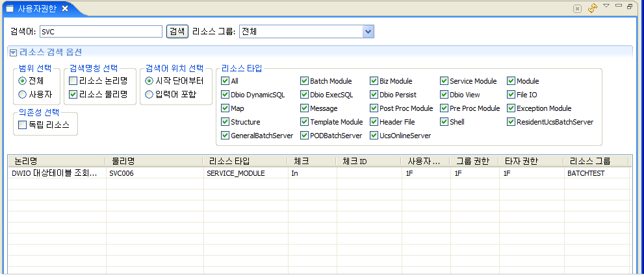Uncheck the All resource type checkbox
Viewport: 644px width, 277px height.
pos(225,81)
